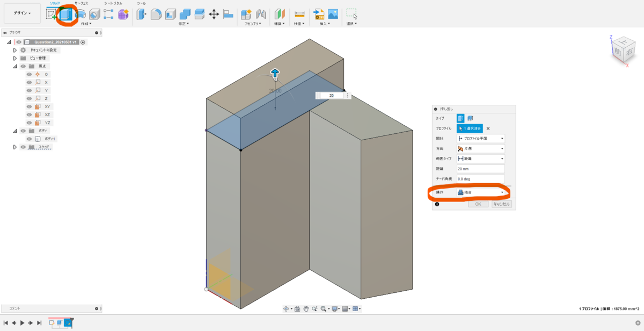
Task: Select the Combine tool
Action: [185, 15]
